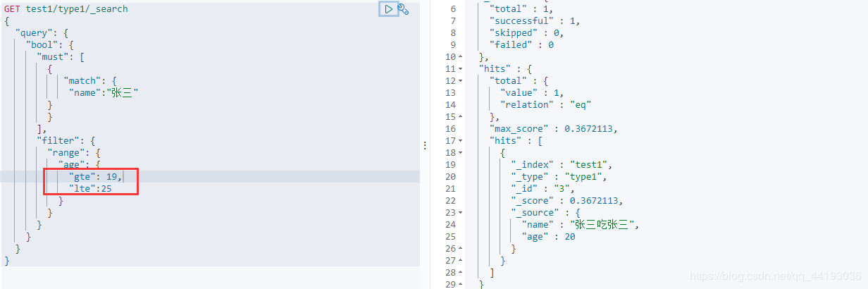Collapse the inner "hits" array on line 17
868x289 pixels.
pos(461,140)
